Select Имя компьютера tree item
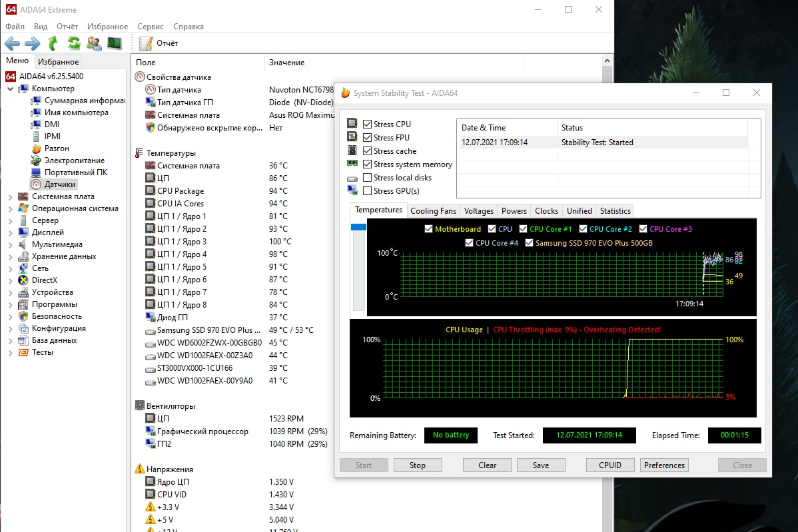 click(x=70, y=113)
